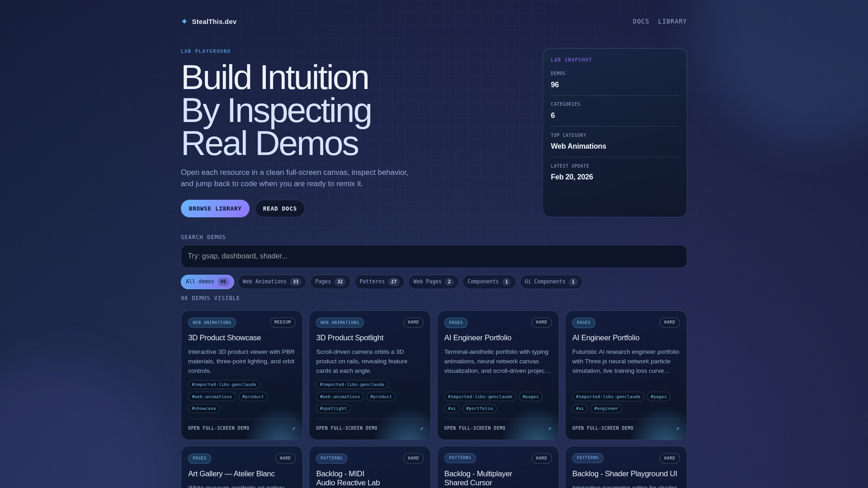Click the #portfolio tag
The image size is (868, 488).
point(480,408)
